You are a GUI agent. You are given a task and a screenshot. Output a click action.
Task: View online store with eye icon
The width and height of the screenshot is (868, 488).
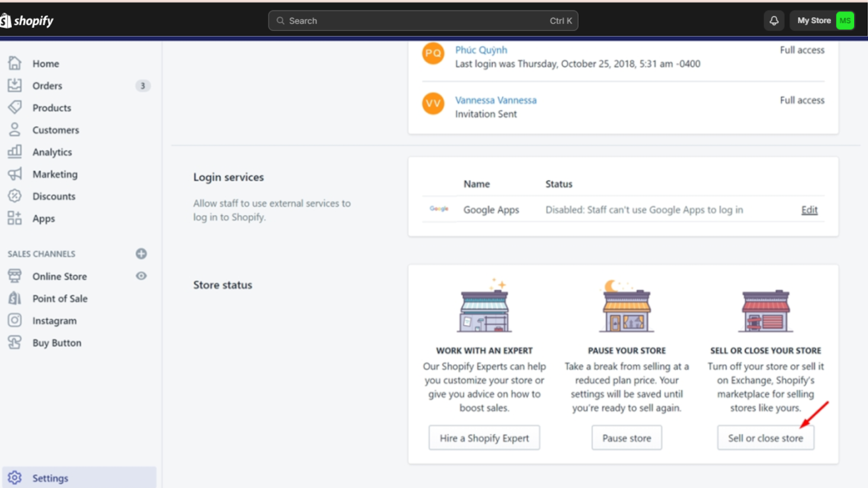tap(141, 276)
